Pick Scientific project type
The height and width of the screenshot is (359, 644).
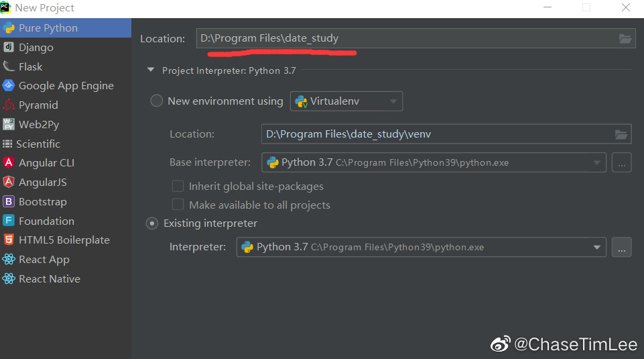(66, 144)
